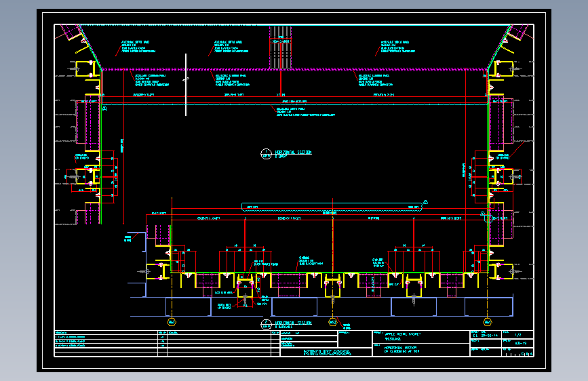Image resolution: width=588 pixels, height=381 pixels.
Task: Click the middle orange grid bubble at drawing bottom
Action: pyautogui.click(x=332, y=322)
